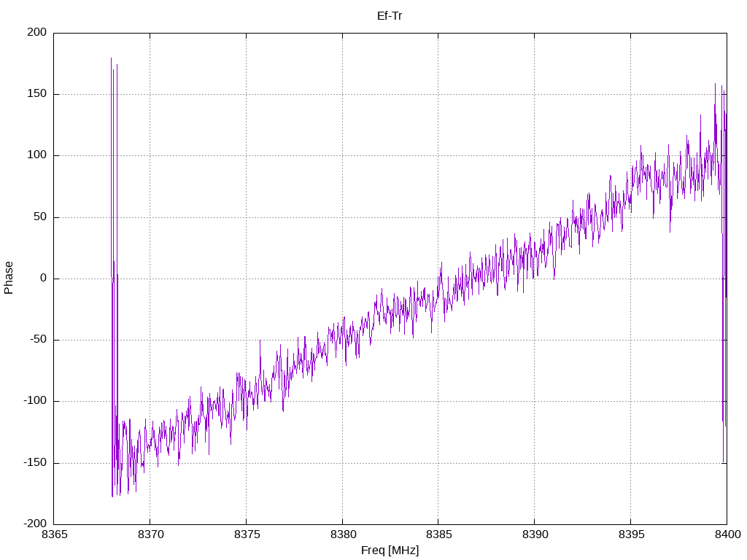Click y-axis tick label -150

coord(35,462)
